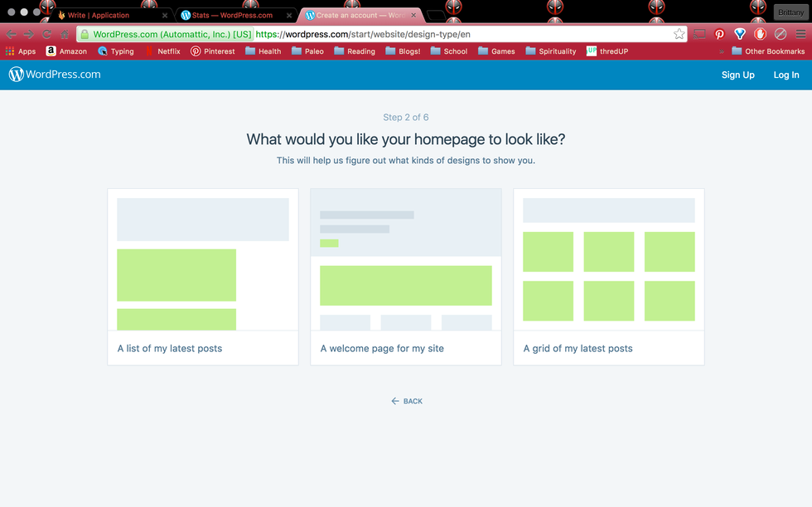Click the browser back arrow

(x=11, y=34)
